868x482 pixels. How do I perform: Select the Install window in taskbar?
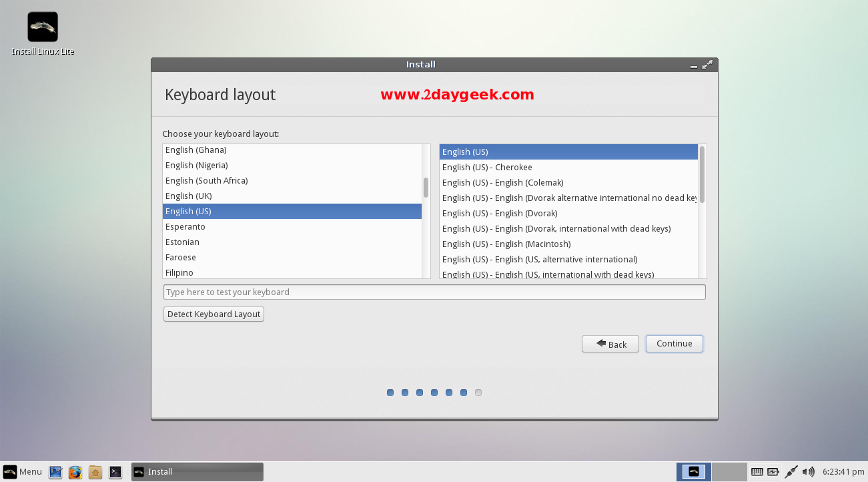(x=197, y=472)
